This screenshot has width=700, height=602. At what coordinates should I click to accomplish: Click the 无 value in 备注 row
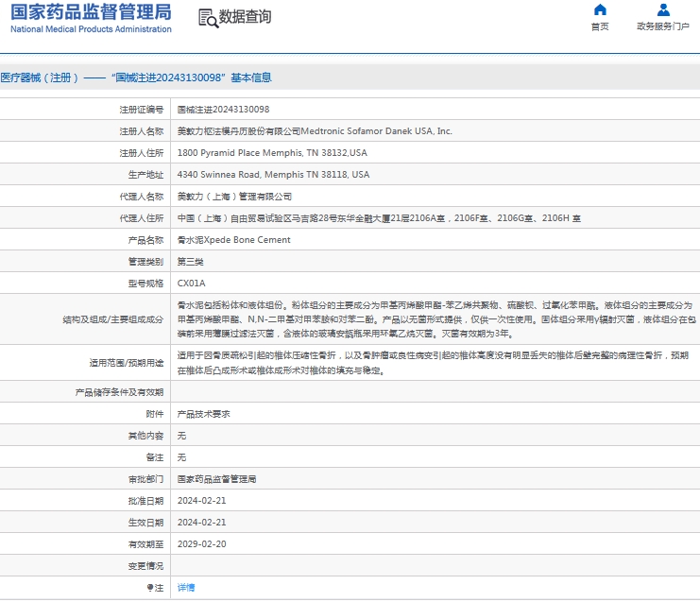(x=181, y=457)
